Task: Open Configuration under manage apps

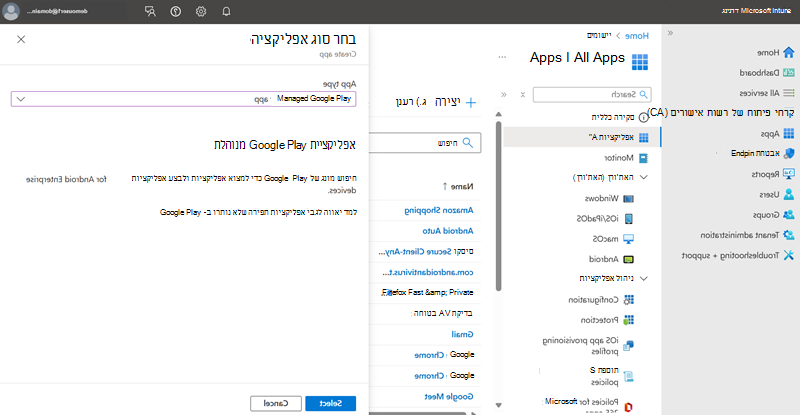Action: point(601,300)
